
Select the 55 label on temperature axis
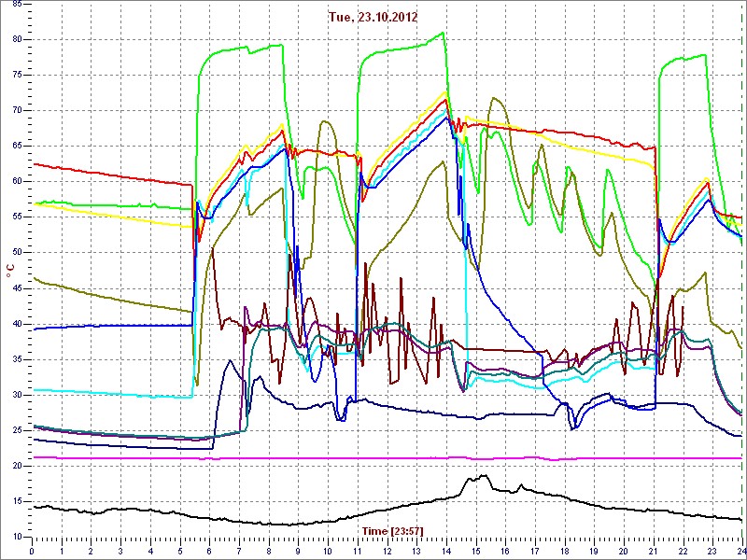point(17,217)
